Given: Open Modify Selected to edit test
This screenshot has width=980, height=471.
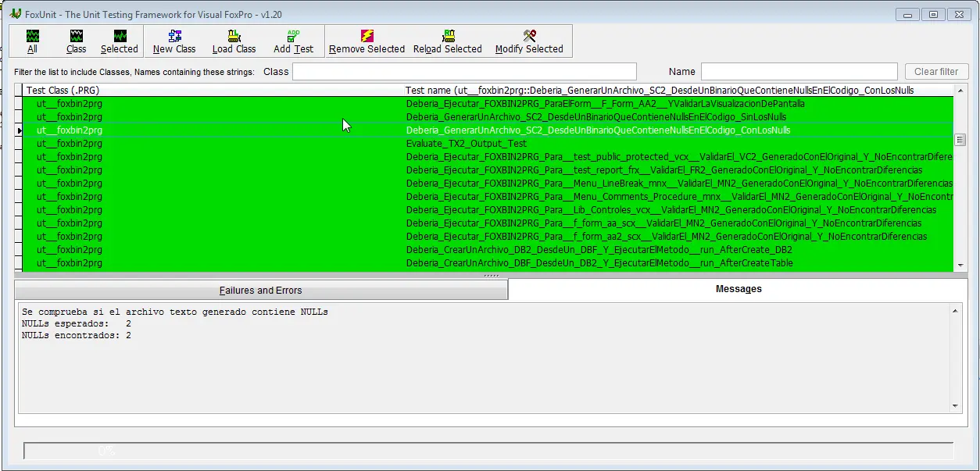Looking at the screenshot, I should 529,41.
